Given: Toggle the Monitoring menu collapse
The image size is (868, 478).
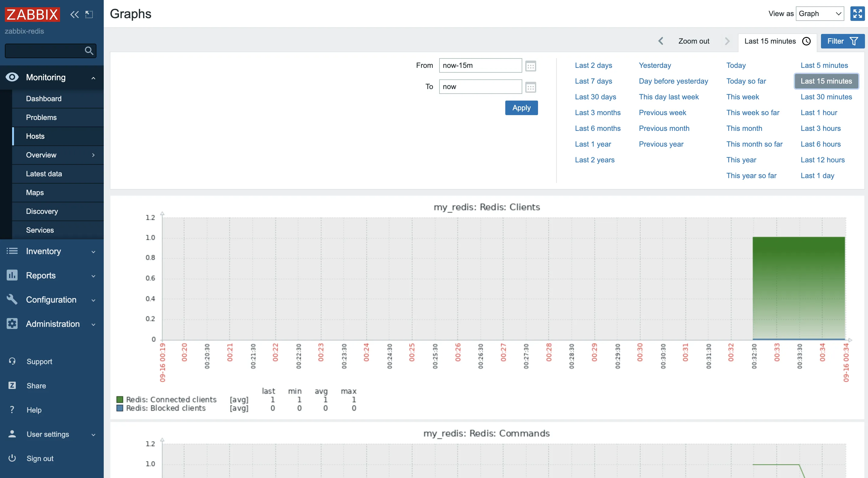Looking at the screenshot, I should click(93, 77).
